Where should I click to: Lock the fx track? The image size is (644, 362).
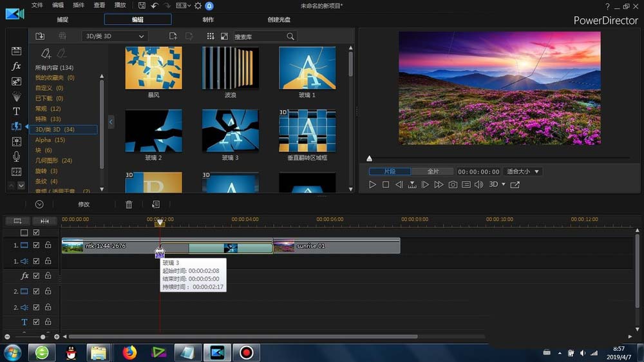coord(48,275)
